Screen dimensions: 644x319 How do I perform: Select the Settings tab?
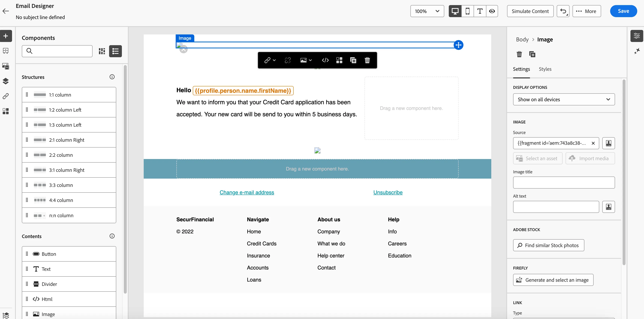coord(521,69)
